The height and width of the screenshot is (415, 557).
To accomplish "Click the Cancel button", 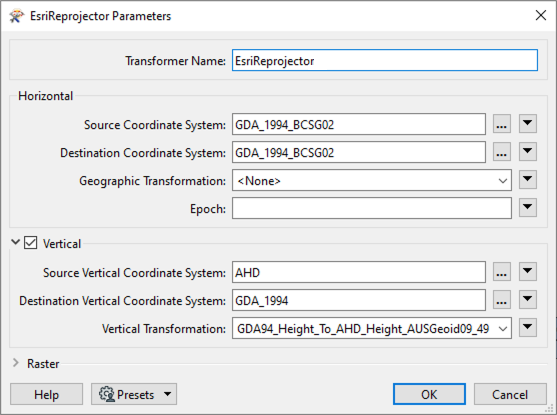I will click(510, 394).
